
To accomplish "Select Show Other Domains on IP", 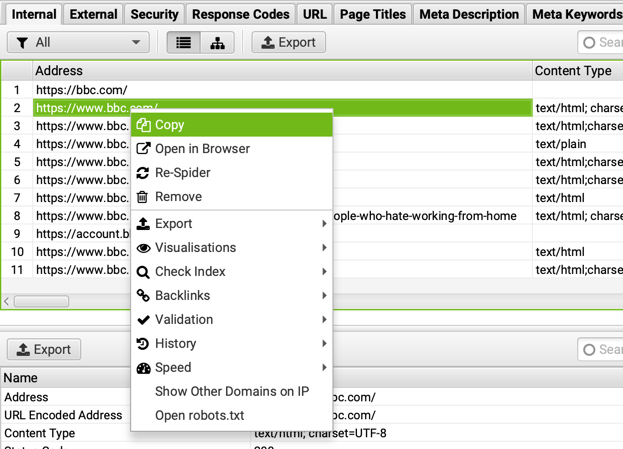I will click(232, 391).
